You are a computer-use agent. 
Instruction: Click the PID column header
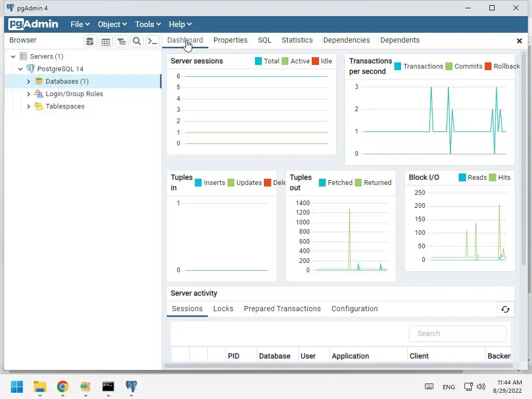click(241, 356)
